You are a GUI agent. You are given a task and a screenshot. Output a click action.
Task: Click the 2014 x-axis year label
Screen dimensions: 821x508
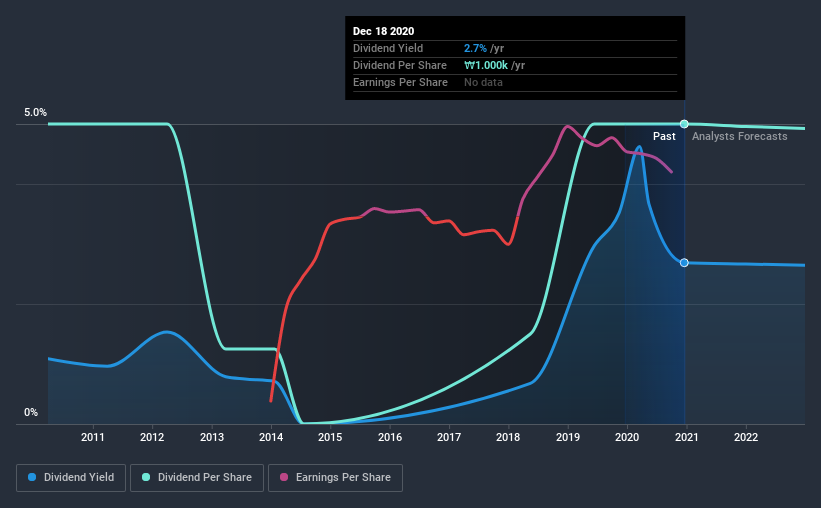271,437
